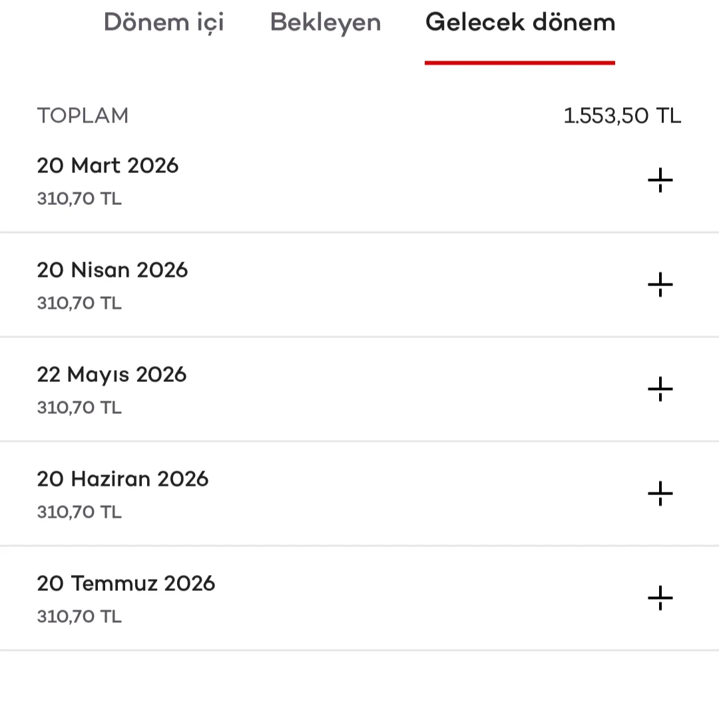The height and width of the screenshot is (728, 719).
Task: Select the 310,70 TL amount under 20 Temmuz
Action: click(79, 616)
